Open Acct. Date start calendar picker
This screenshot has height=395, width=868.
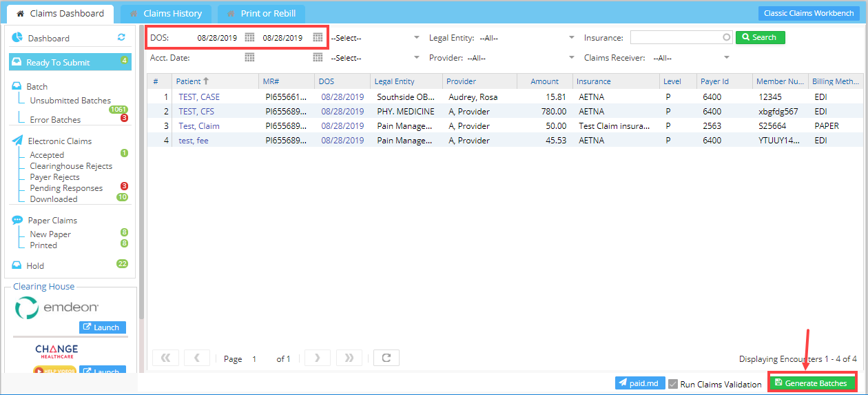click(x=250, y=58)
